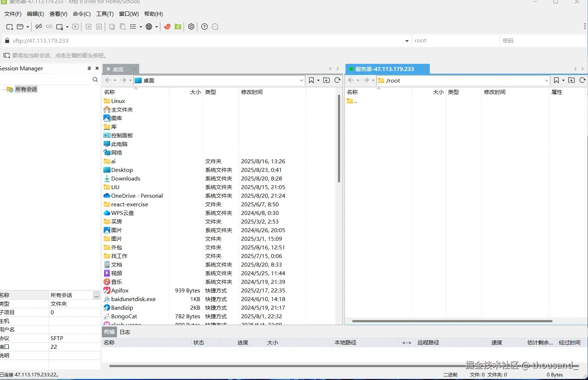
Task: Click the right transfer arrow icon
Action: pos(99,27)
